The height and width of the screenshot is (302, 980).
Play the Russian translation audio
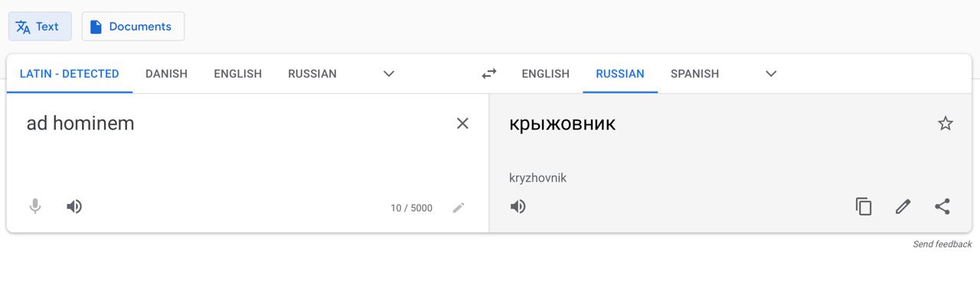pyautogui.click(x=518, y=206)
